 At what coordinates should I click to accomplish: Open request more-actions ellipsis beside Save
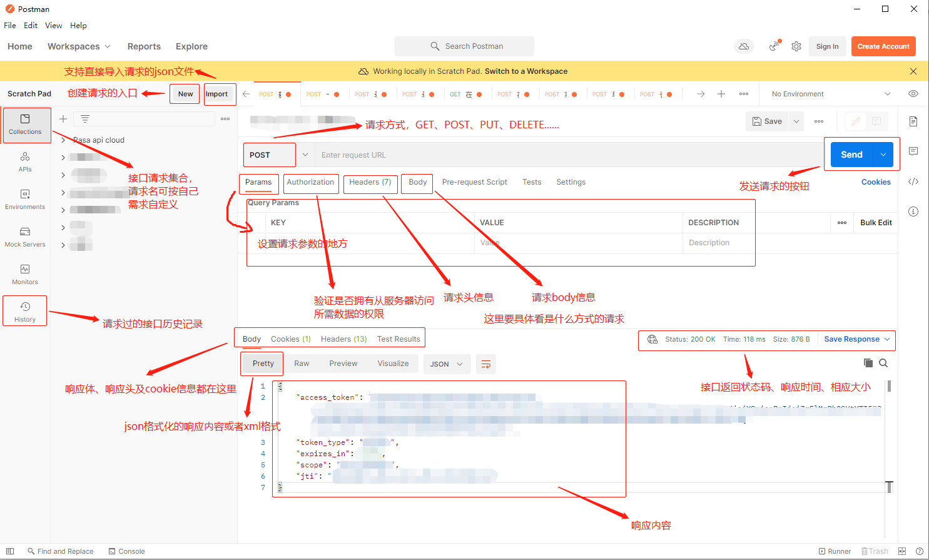[x=819, y=121]
